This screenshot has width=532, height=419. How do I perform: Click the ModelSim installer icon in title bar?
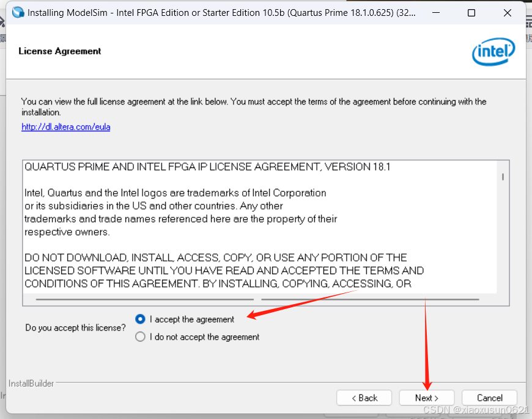point(18,13)
